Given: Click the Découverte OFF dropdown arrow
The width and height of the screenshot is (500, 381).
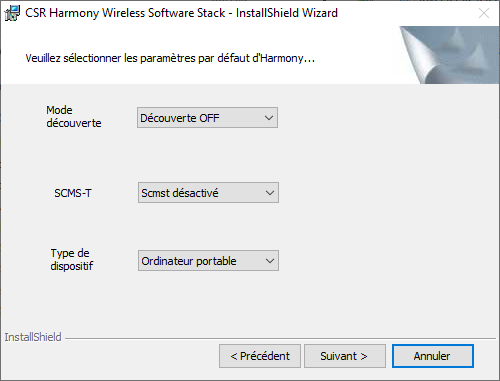Looking at the screenshot, I should pos(269,118).
